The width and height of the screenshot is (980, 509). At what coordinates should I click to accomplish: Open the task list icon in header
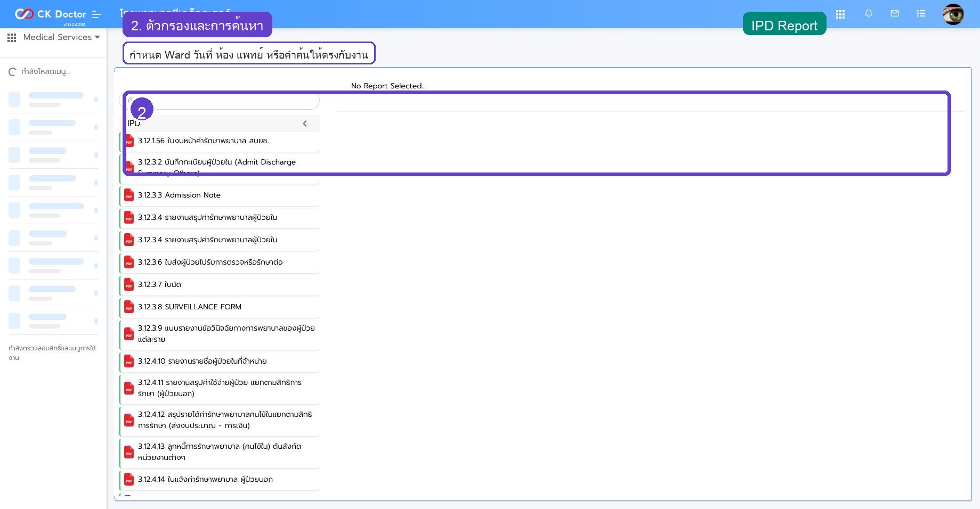(x=921, y=14)
